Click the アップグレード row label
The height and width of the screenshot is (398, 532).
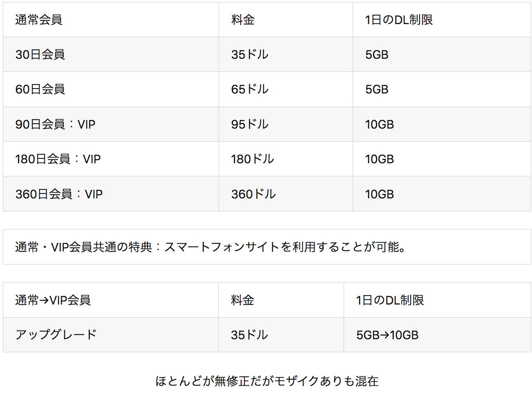[56, 335]
